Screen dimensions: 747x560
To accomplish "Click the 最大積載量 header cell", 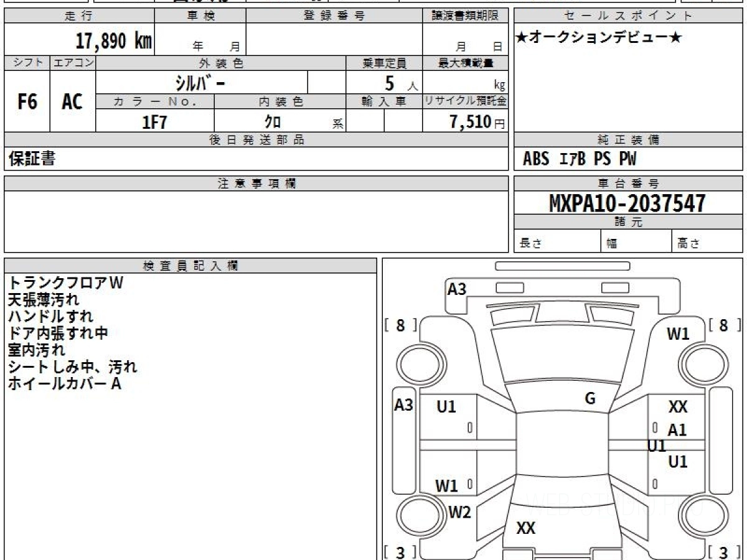I will 465,63.
